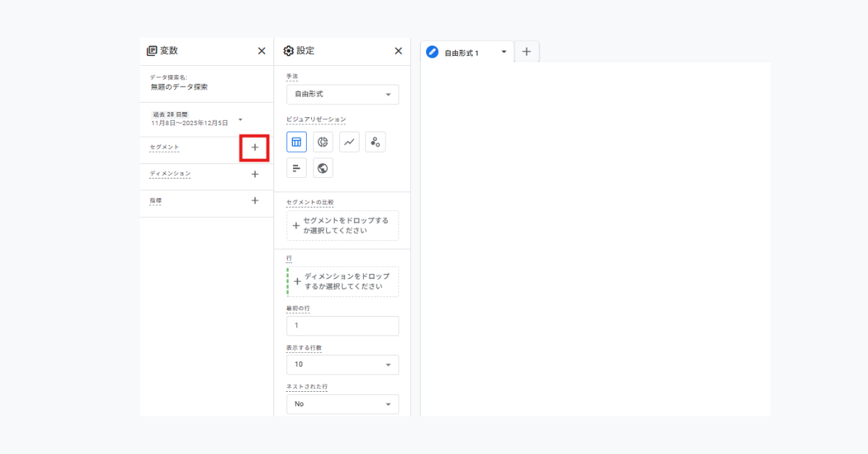Click the segment comparison drop zone

coord(342,226)
